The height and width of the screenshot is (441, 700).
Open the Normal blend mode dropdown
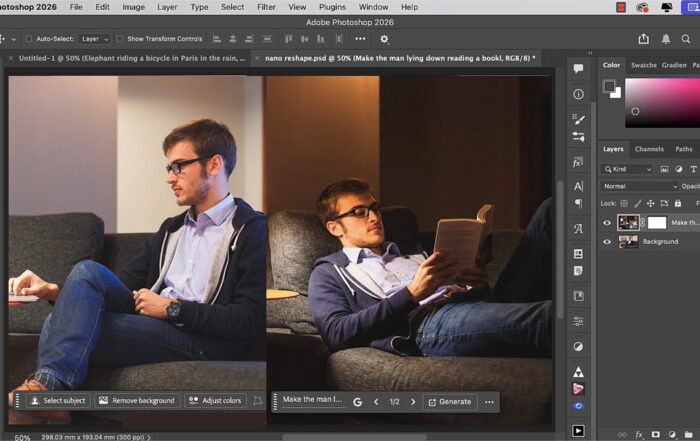[x=639, y=186]
